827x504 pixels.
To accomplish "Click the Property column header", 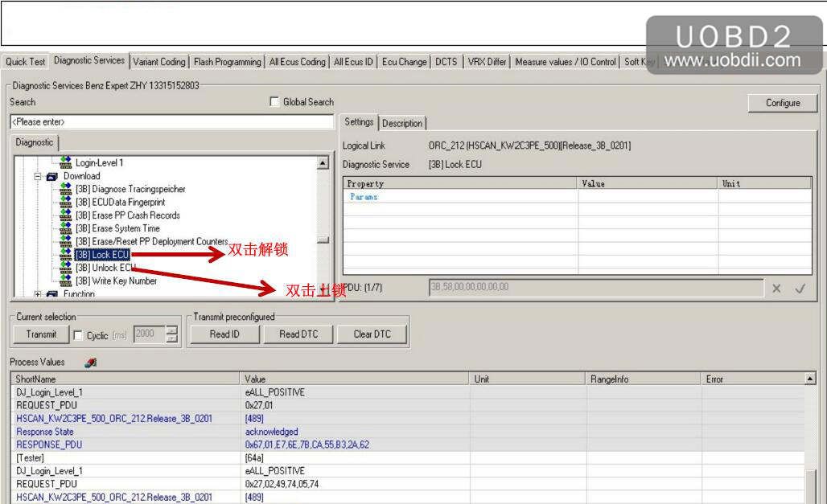I will (460, 183).
